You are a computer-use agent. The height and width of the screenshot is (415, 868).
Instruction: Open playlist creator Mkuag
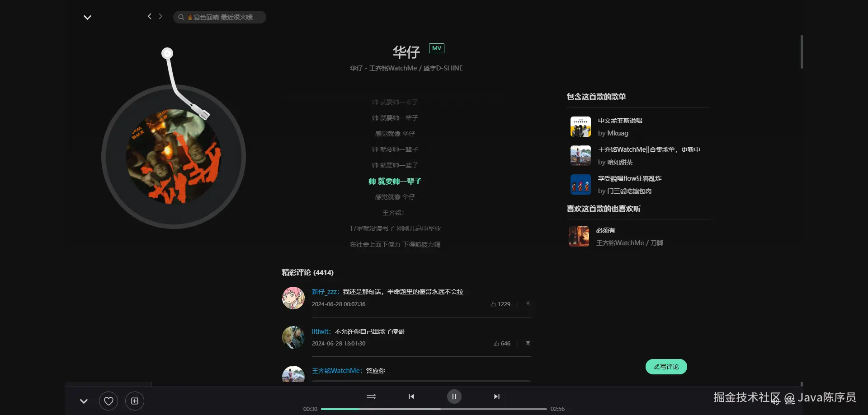click(618, 133)
